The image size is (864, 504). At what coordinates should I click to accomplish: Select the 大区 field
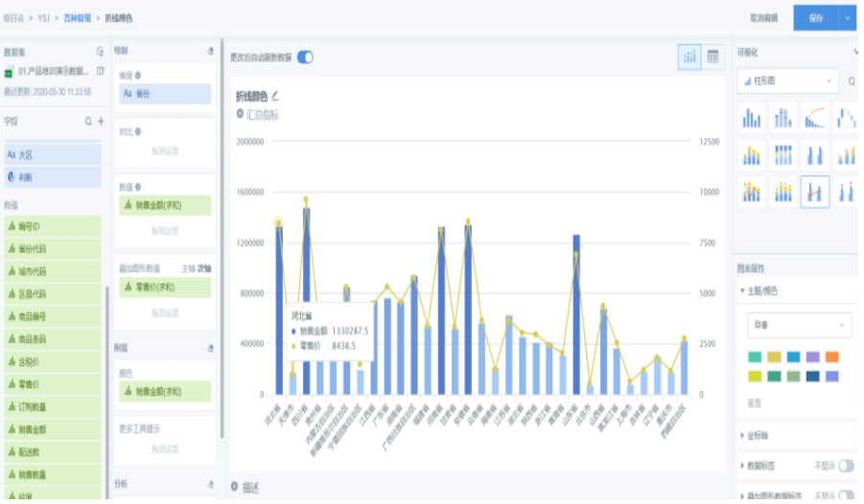point(53,155)
